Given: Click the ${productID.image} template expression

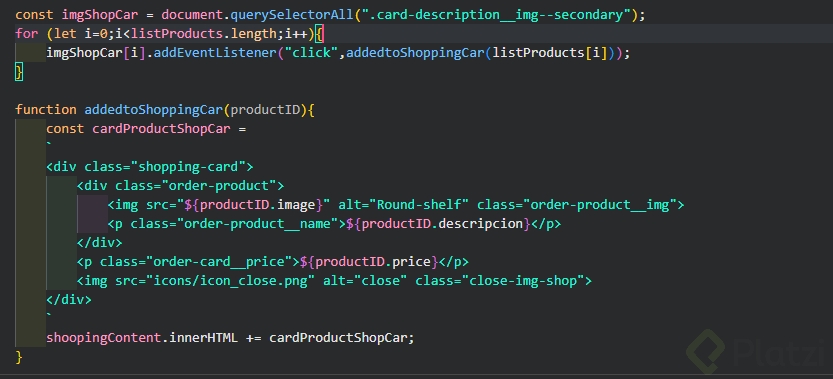Looking at the screenshot, I should click(254, 205).
